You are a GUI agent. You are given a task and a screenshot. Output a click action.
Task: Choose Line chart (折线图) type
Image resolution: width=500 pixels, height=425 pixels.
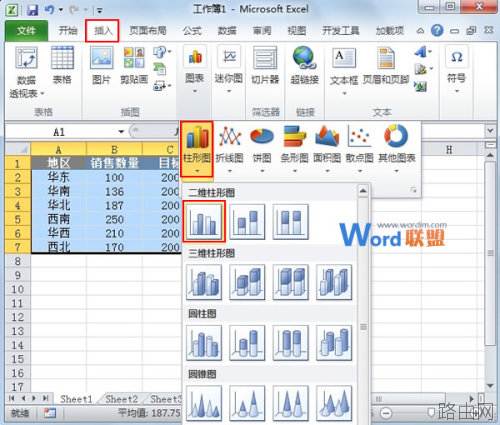(229, 149)
